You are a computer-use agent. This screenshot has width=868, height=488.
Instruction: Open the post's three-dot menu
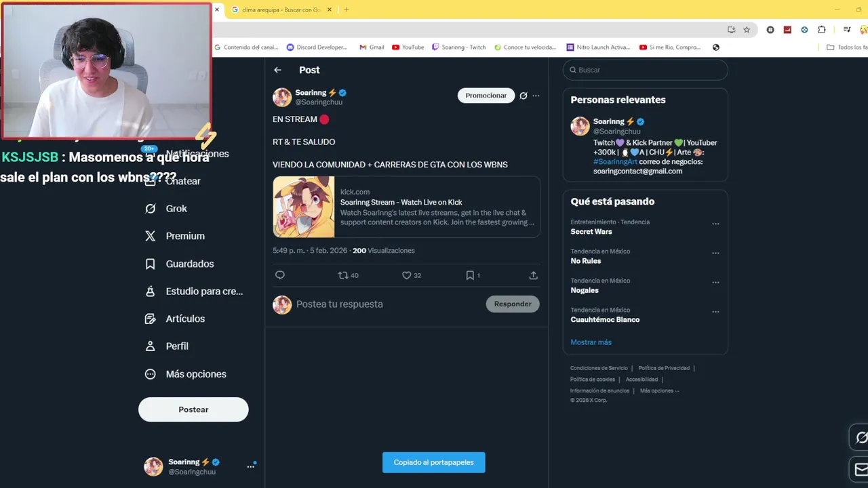536,96
